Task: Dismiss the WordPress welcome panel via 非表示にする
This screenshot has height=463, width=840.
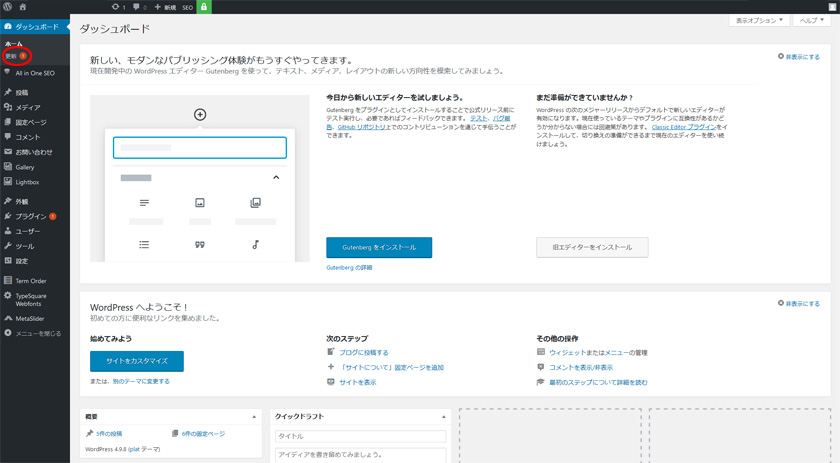Action: pos(799,303)
